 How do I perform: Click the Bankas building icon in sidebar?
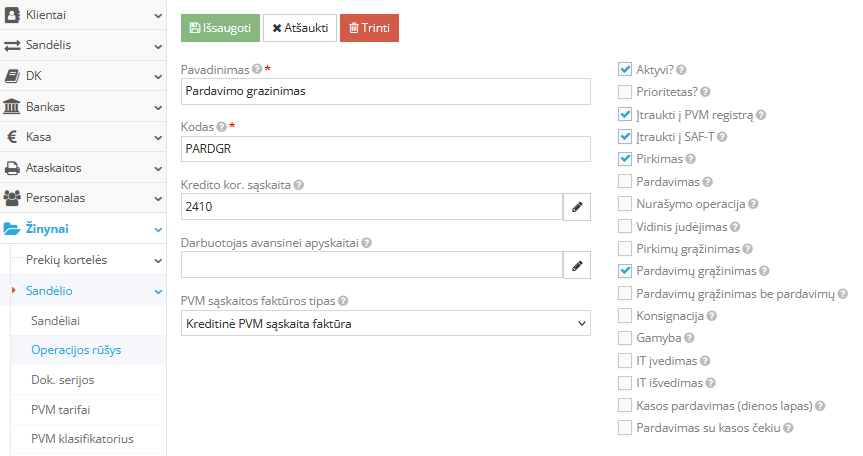tap(13, 106)
